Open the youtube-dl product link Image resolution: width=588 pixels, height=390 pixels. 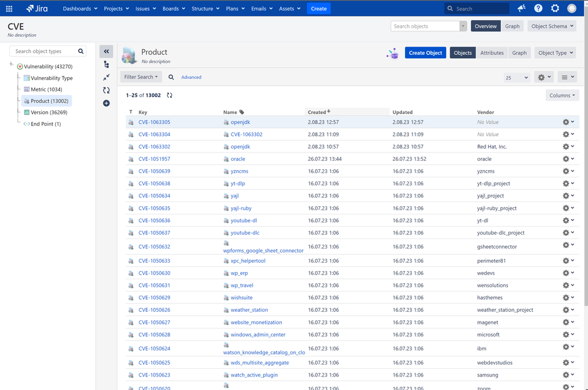[244, 221]
